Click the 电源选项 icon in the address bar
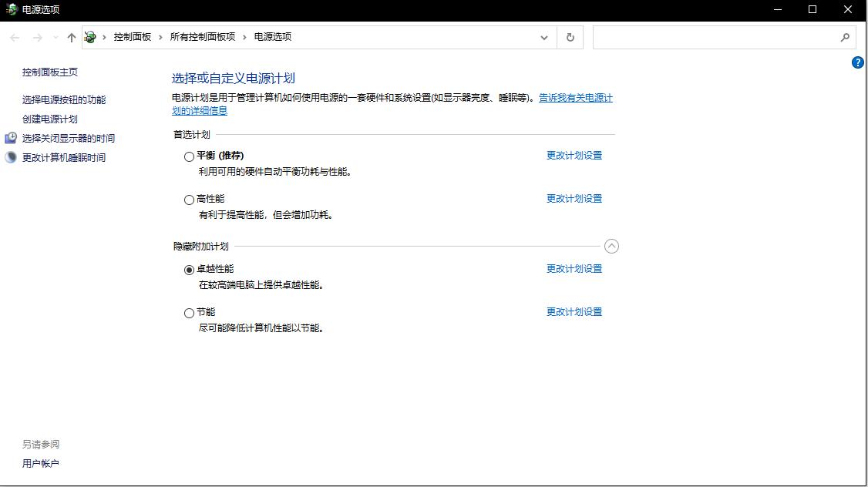The image size is (868, 487). tap(89, 36)
